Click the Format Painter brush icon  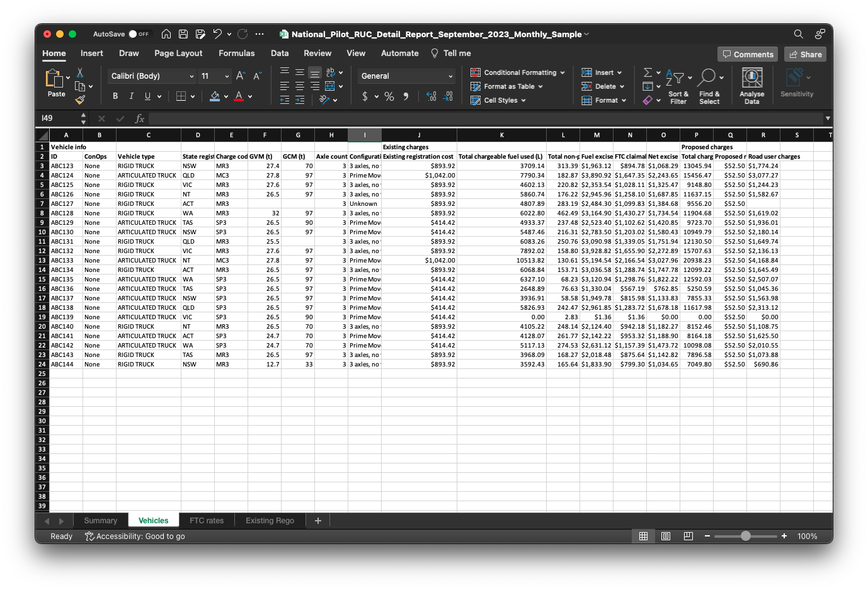(80, 99)
